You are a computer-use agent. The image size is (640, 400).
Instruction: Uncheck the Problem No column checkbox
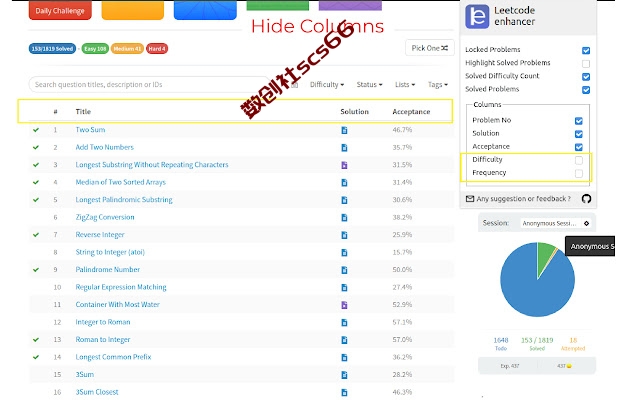(578, 121)
